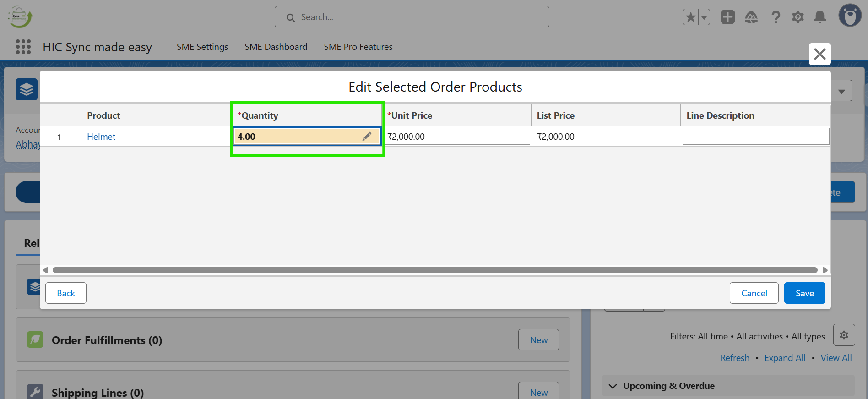Viewport: 868px width, 399px height.
Task: Click the Help question mark icon
Action: point(776,17)
